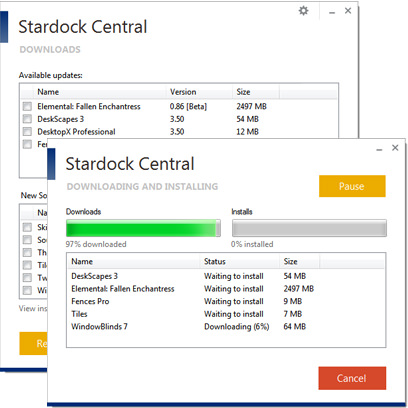Click the 0.86 [Beta] version cell
408x408 pixels.
[188, 106]
